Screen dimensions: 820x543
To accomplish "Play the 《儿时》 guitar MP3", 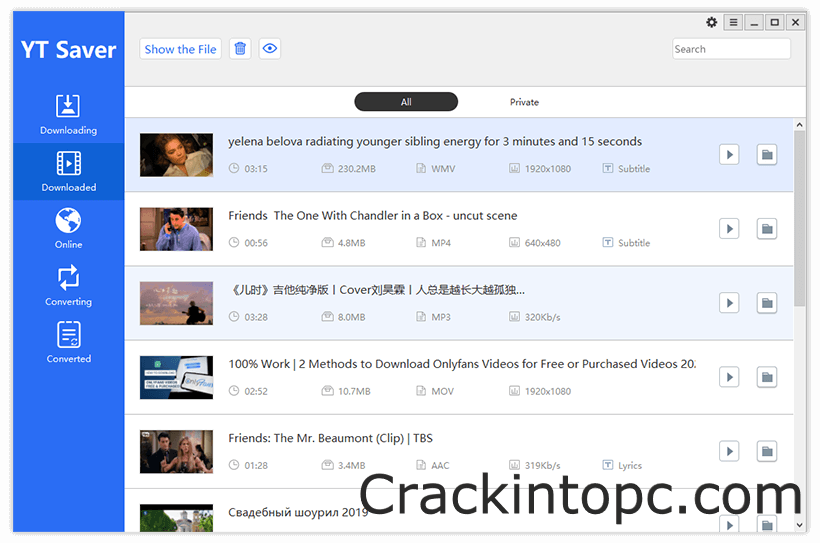I will pyautogui.click(x=729, y=303).
